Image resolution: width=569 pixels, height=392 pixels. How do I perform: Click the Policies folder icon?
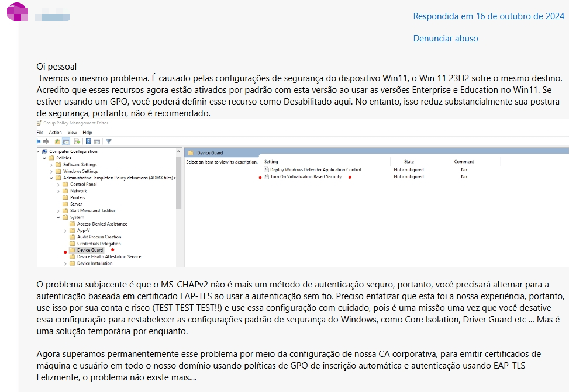tap(51, 158)
